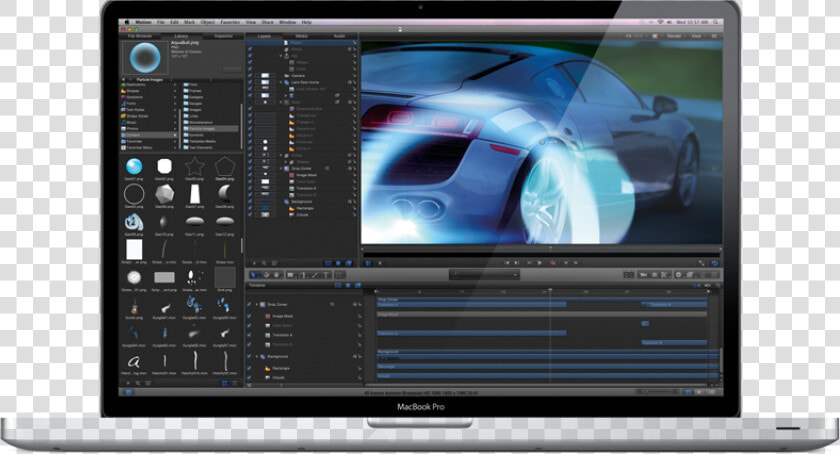This screenshot has height=454, width=840.
Task: Switch Library to icon grid view
Action: (224, 383)
